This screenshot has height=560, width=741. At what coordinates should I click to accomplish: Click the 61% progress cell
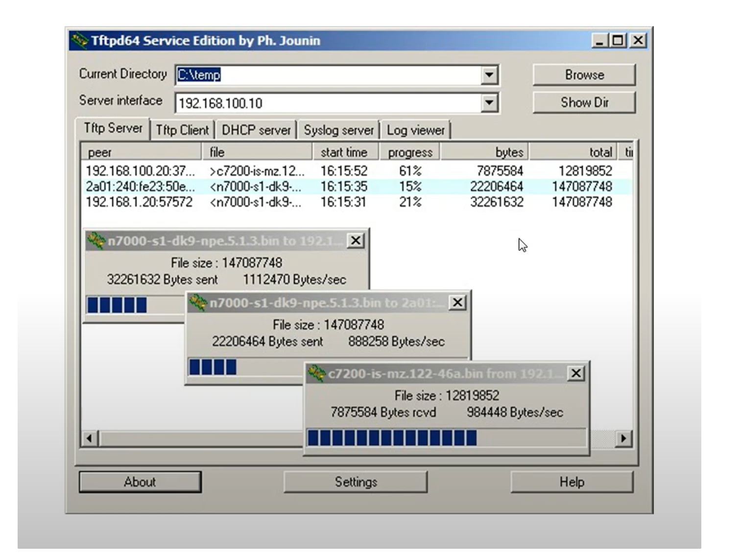(410, 171)
